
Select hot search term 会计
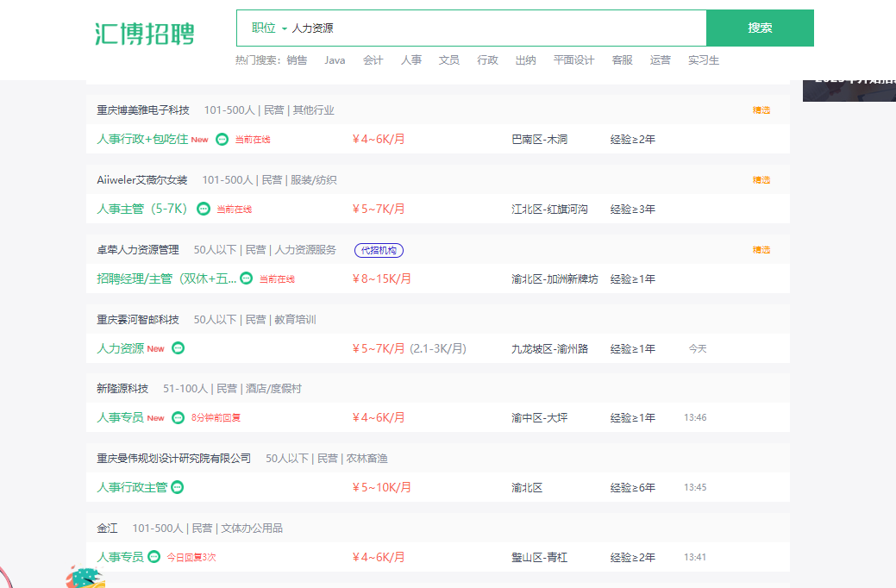[373, 60]
